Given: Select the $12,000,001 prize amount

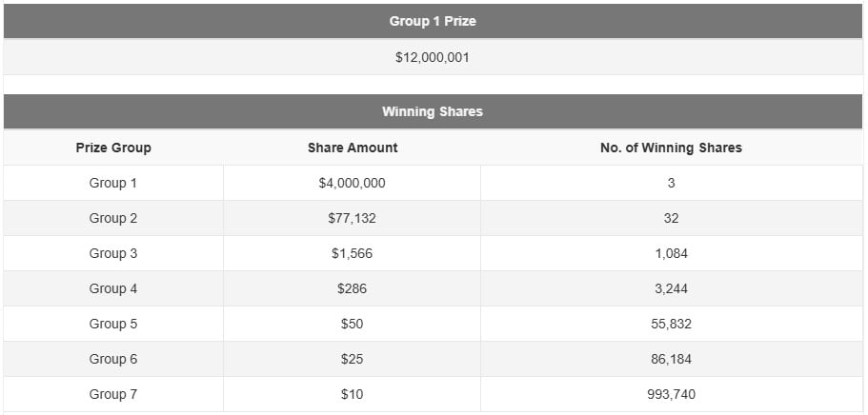Looking at the screenshot, I should pos(433,57).
